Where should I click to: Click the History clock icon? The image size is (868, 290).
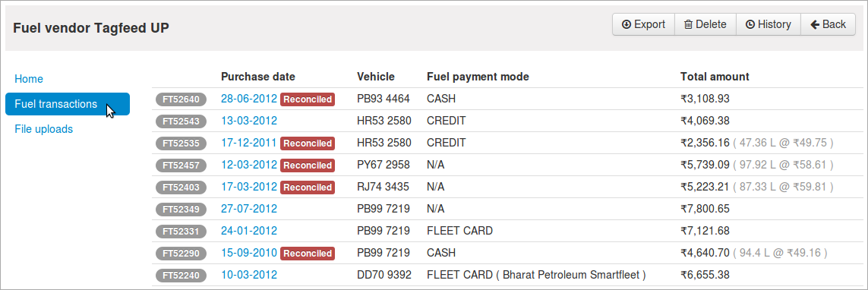click(x=750, y=24)
